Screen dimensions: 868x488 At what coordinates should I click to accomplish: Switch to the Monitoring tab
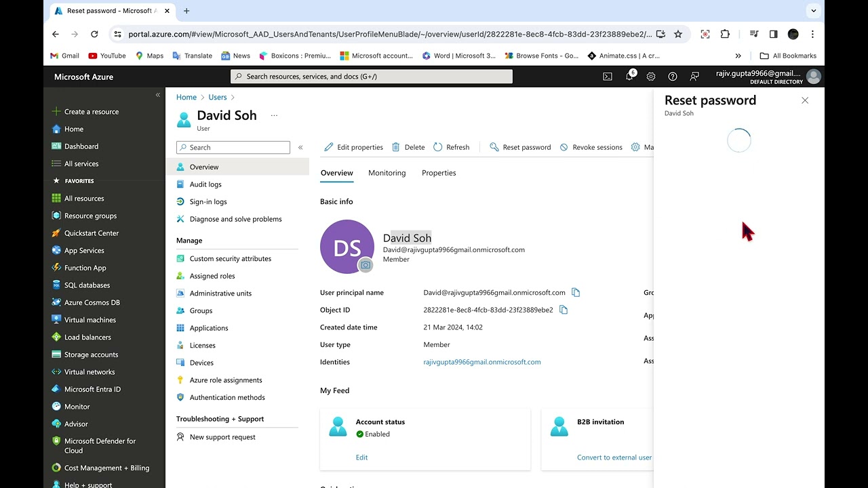[387, 173]
